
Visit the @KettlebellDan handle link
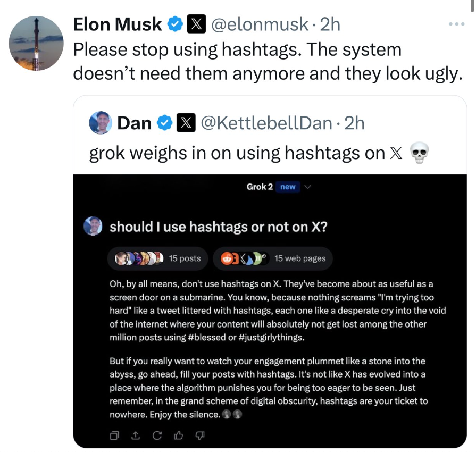tap(266, 123)
